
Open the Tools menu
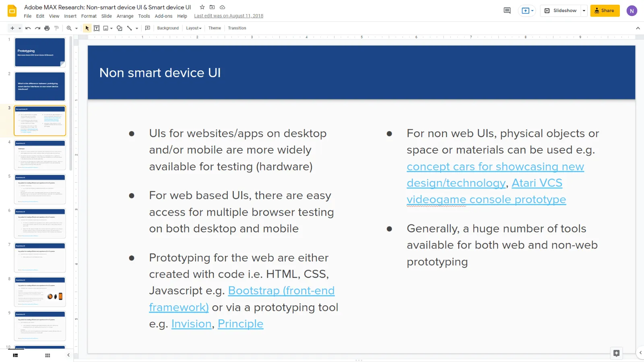pyautogui.click(x=144, y=16)
